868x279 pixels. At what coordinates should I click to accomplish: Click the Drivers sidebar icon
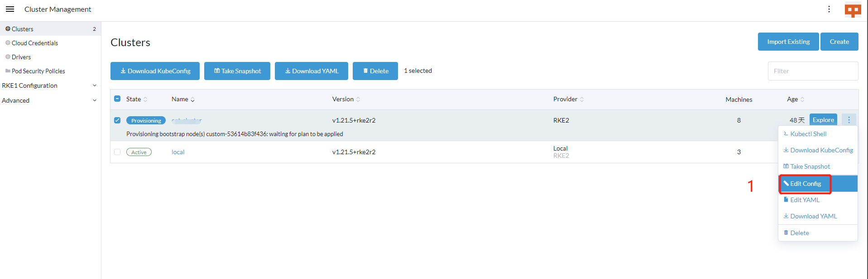(8, 57)
